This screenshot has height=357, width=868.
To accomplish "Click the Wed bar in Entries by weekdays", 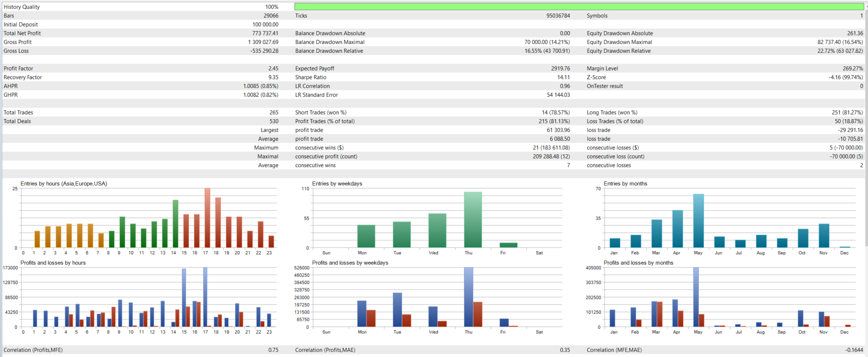I will 437,231.
